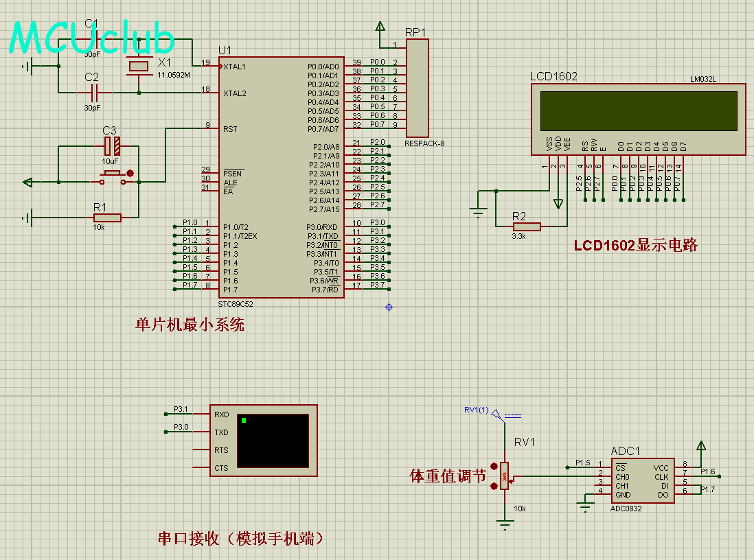Click the '串口接收（模拟手机端）' label
Screen dimensions: 754x560
(240, 539)
